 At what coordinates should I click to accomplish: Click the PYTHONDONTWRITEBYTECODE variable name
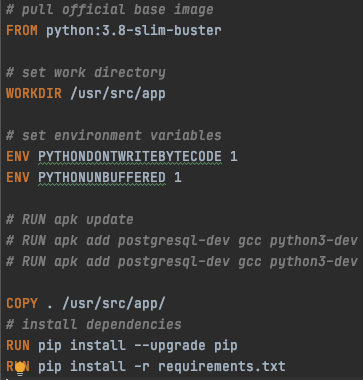tap(130, 157)
